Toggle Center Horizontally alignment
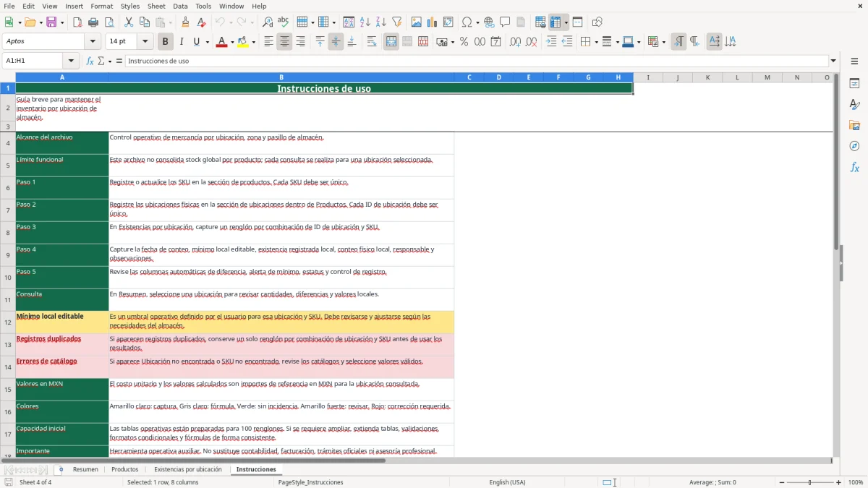868x488 pixels. coord(284,42)
